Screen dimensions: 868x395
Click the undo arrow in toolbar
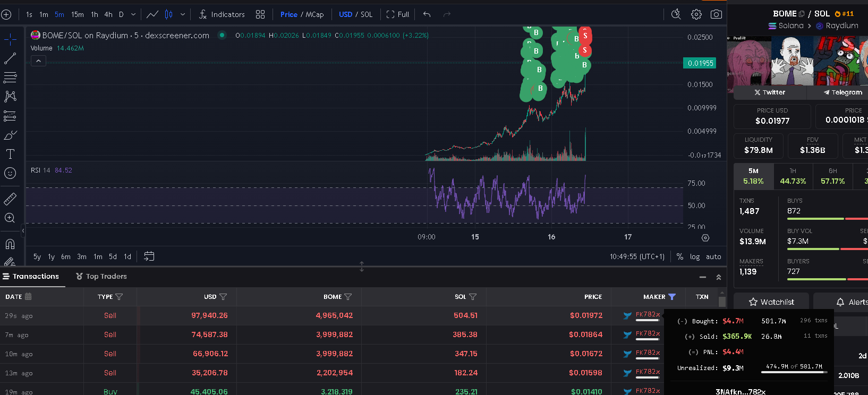427,14
